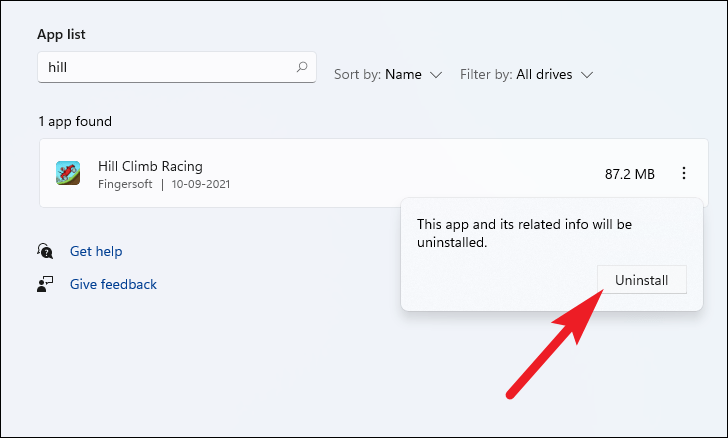Viewport: 728px width, 438px height.
Task: Click the 87.2 MB app size label
Action: (x=630, y=174)
